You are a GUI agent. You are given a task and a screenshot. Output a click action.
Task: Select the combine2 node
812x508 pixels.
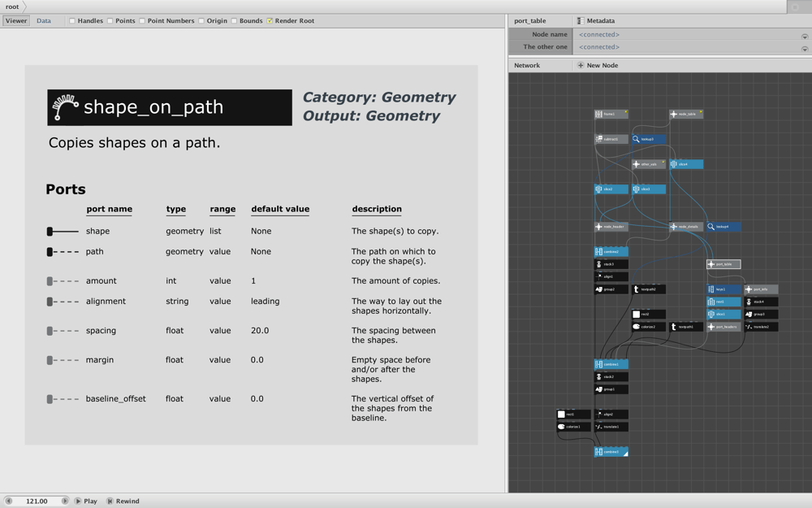coord(611,251)
